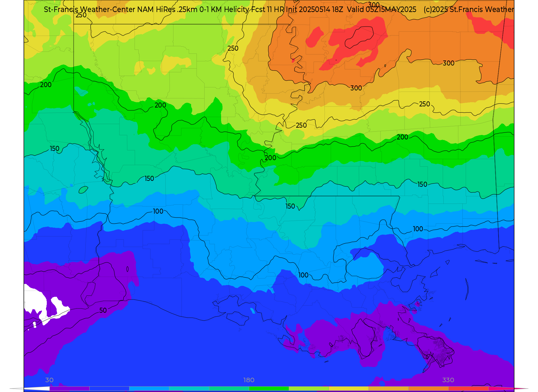
Task: Click the yellow color bar segment
Action: coord(349,389)
